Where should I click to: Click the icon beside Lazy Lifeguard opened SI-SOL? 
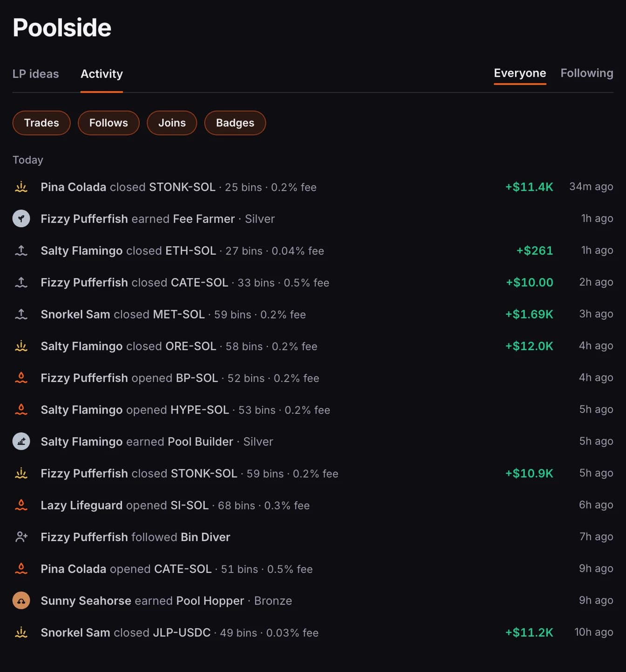21,505
